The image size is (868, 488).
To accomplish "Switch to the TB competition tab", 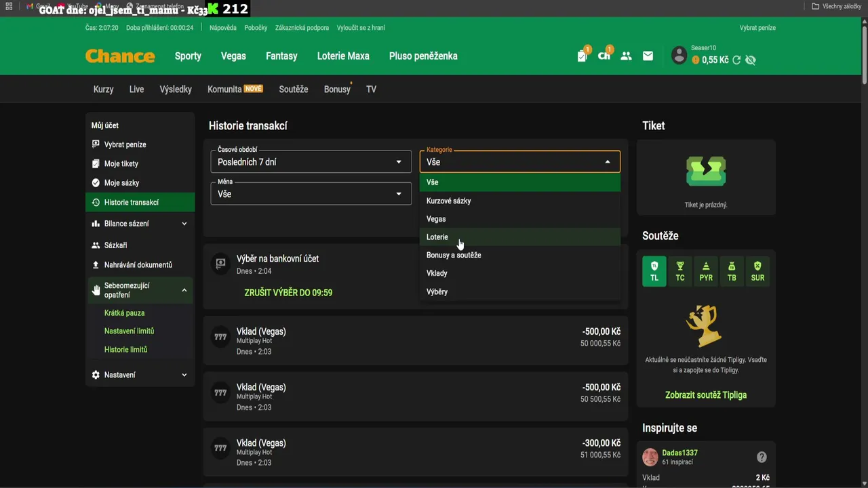I will tap(732, 271).
